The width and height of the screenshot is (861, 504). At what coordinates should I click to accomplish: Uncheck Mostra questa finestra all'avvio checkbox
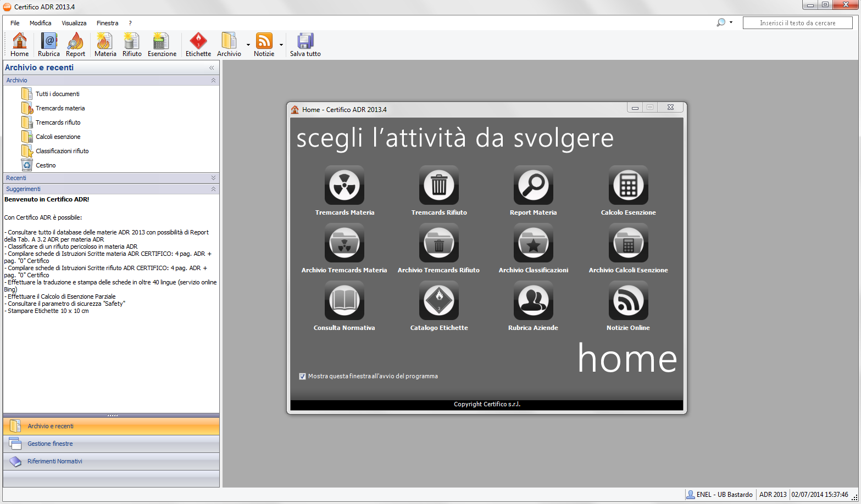pos(302,376)
